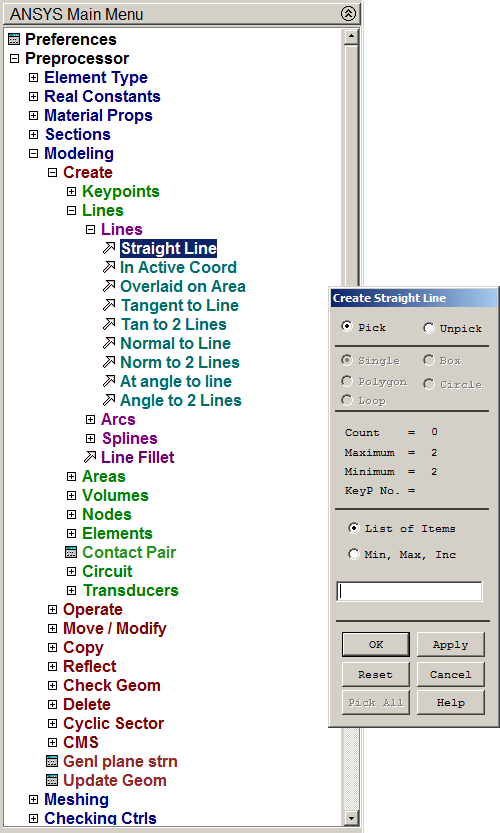Expand the Sections node
This screenshot has width=500, height=833.
pos(33,134)
